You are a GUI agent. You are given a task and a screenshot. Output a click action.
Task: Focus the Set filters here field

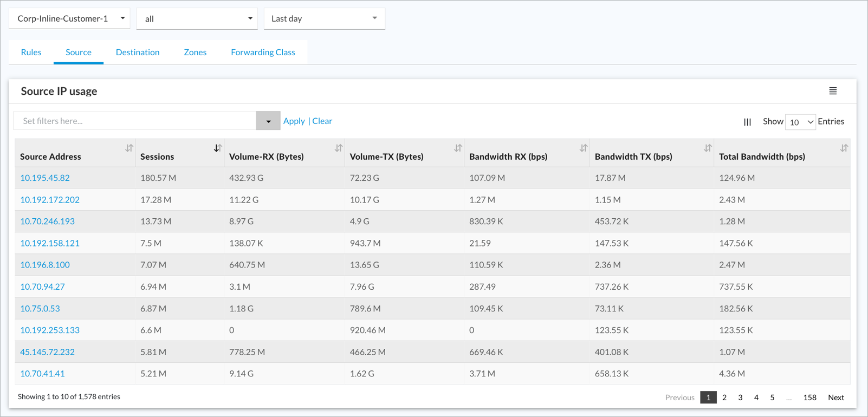(135, 121)
